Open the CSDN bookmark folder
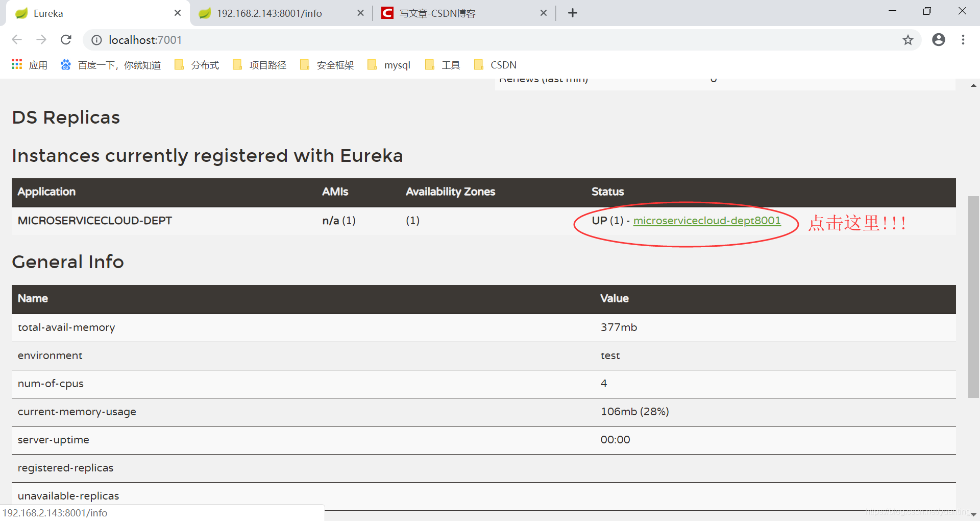The image size is (980, 521). (x=495, y=65)
